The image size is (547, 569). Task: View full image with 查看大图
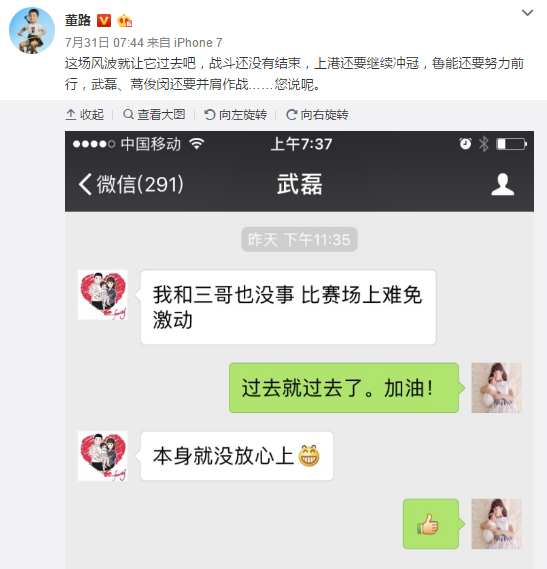click(x=154, y=115)
